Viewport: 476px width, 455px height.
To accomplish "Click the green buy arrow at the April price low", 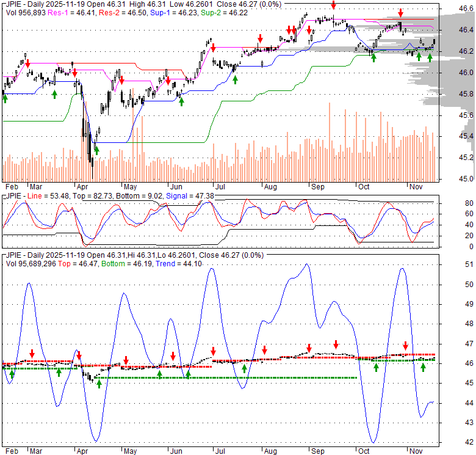I will 96,151.
